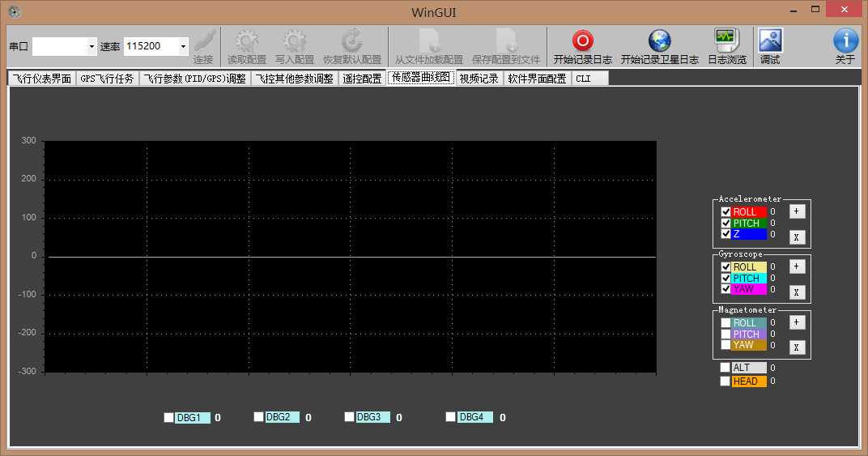This screenshot has height=456, width=868.
Task: Click the orange HEAD color swatch
Action: tap(749, 381)
